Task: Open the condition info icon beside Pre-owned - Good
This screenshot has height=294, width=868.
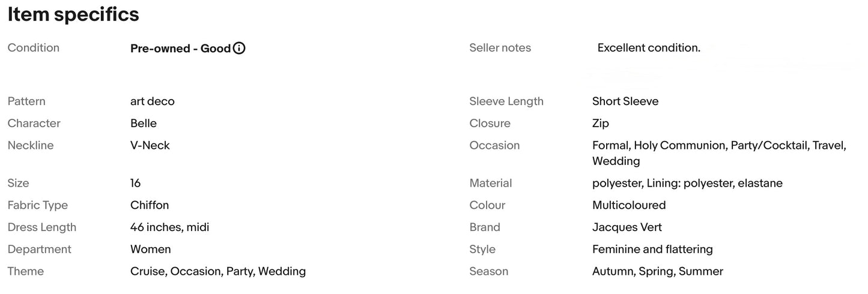Action: [239, 49]
